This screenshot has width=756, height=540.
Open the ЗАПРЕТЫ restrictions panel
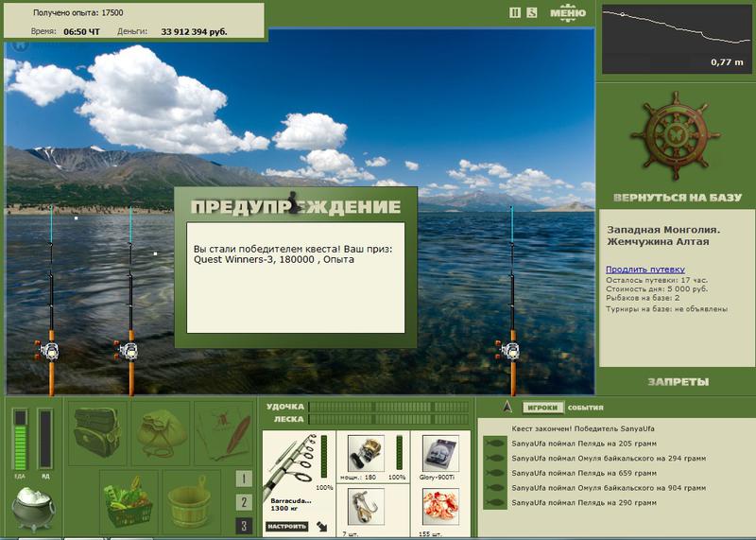click(678, 382)
